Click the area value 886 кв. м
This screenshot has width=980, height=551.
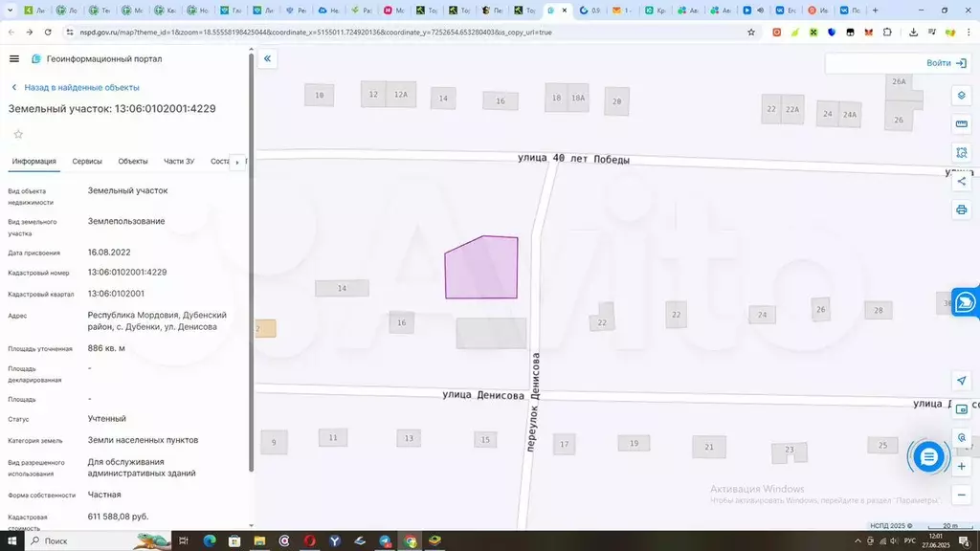click(x=106, y=348)
